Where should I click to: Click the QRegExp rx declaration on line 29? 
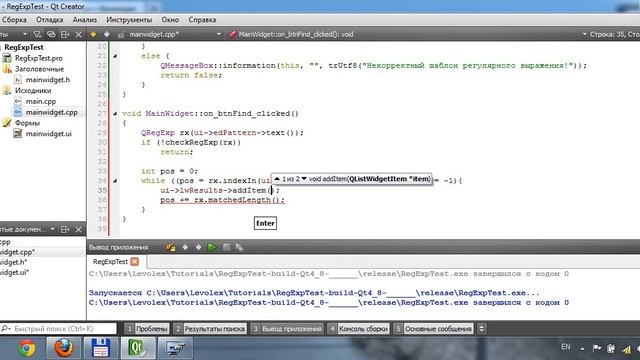tap(222, 133)
